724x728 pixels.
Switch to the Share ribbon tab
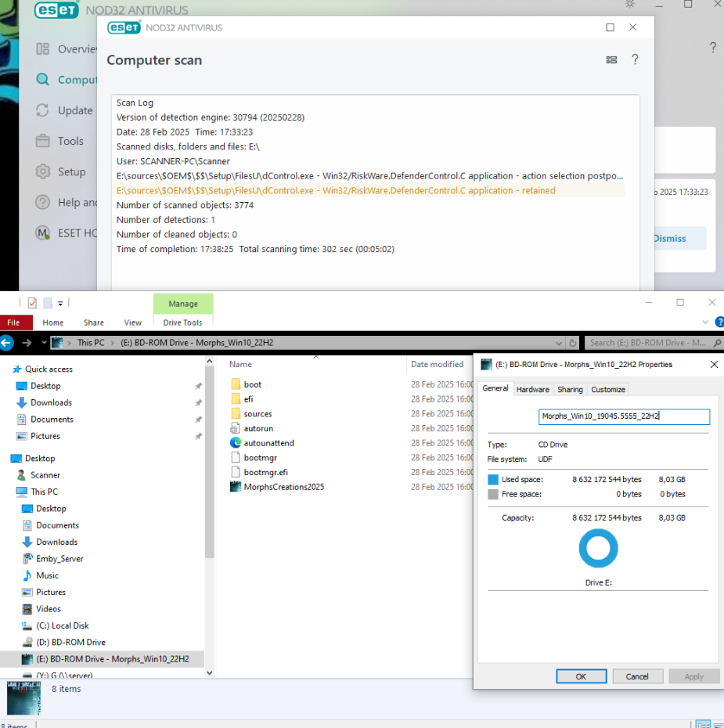[94, 323]
